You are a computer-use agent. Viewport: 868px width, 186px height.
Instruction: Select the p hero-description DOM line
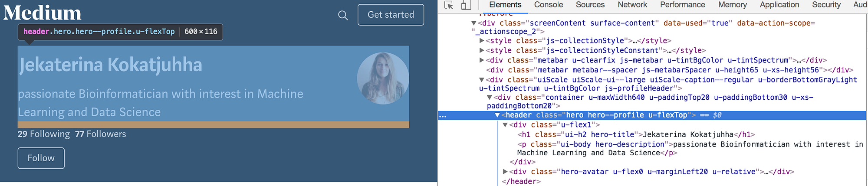tap(690, 149)
